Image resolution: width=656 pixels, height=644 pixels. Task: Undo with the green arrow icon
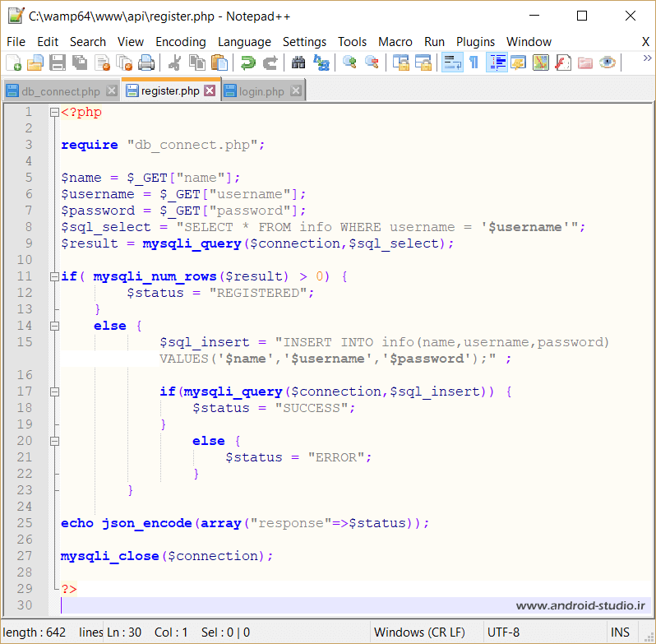[247, 63]
